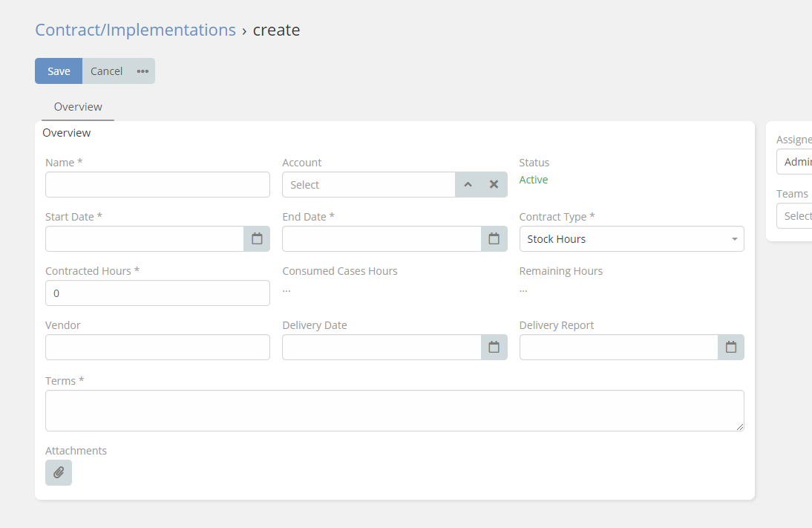
Task: Click the Account select arrow icon
Action: 468,185
